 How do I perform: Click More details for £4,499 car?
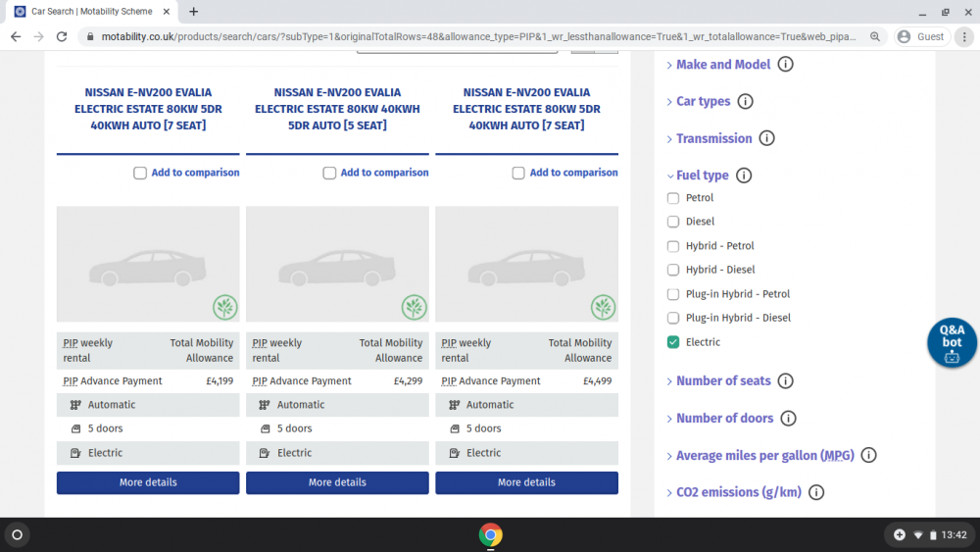click(x=526, y=482)
